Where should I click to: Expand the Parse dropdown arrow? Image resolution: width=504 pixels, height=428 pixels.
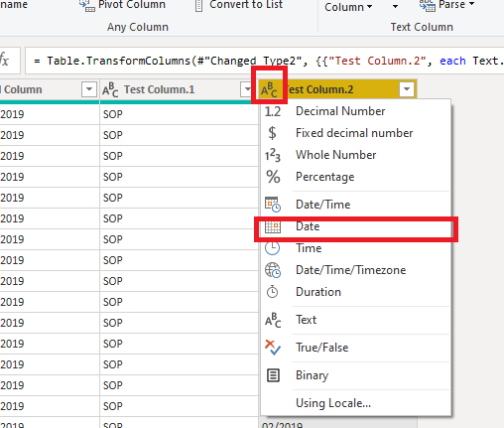click(x=472, y=4)
